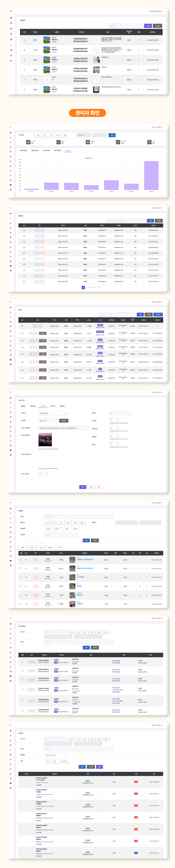The height and width of the screenshot is (868, 175).
Task: Toggle hamburger menu in store edit form panel
Action: click(x=10, y=392)
